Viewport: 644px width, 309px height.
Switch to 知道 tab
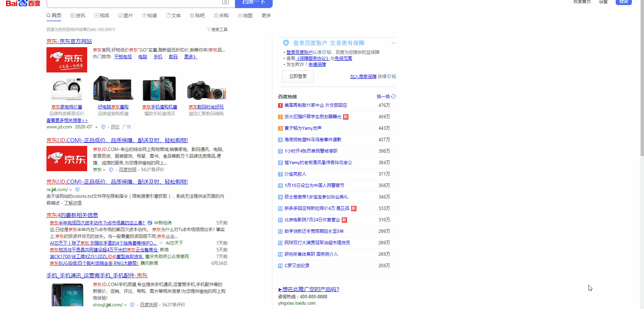point(149,16)
